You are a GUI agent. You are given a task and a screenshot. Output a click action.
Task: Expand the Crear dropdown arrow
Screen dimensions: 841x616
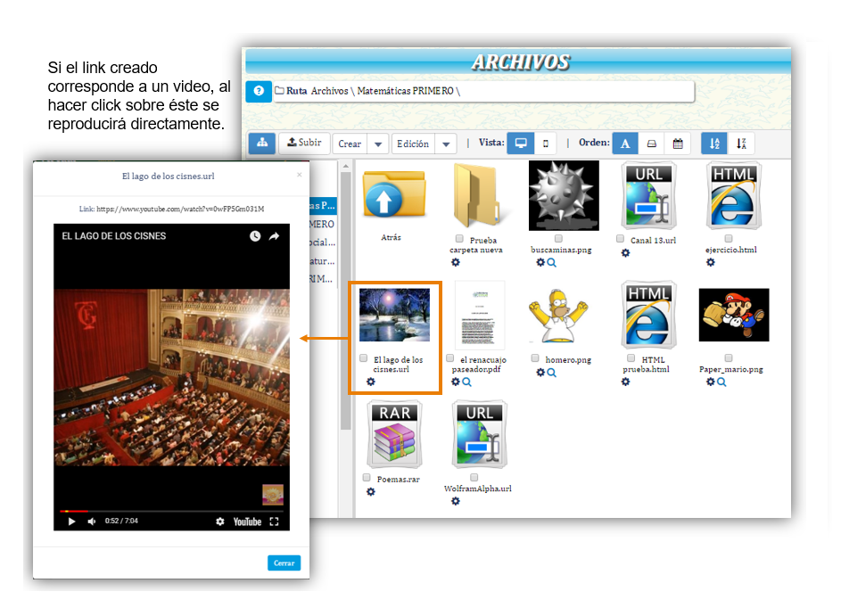pos(378,144)
